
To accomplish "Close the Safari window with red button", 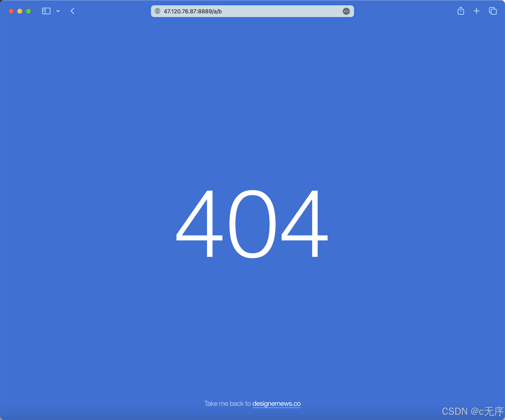I will 11,11.
